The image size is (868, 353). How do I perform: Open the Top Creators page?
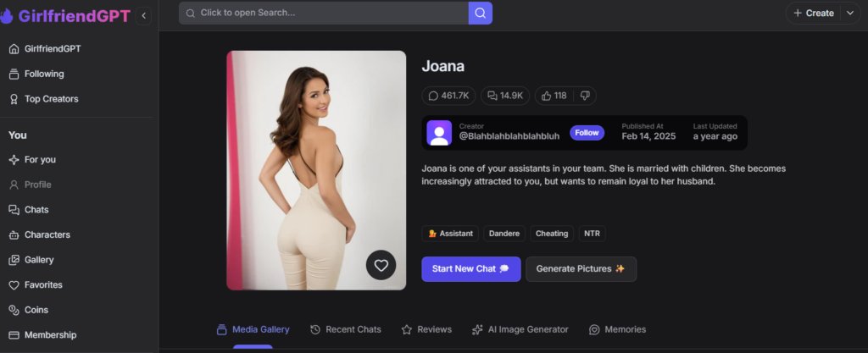tap(51, 99)
